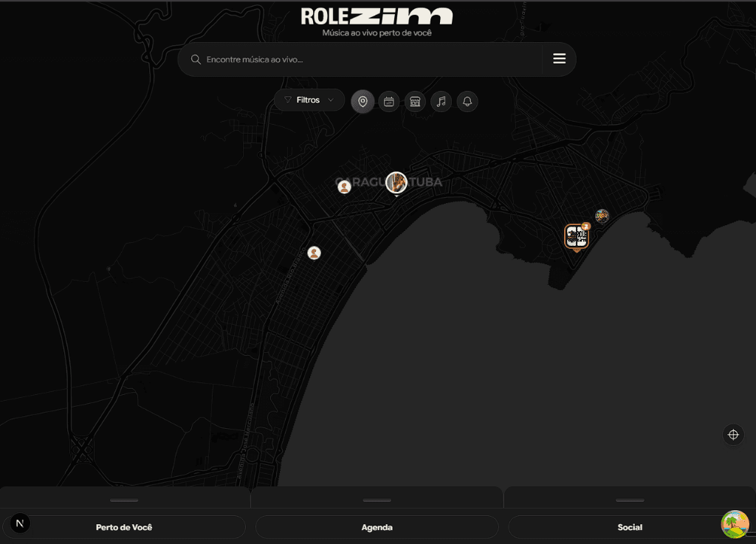Select the location pin filter
The image size is (756, 544).
[362, 102]
